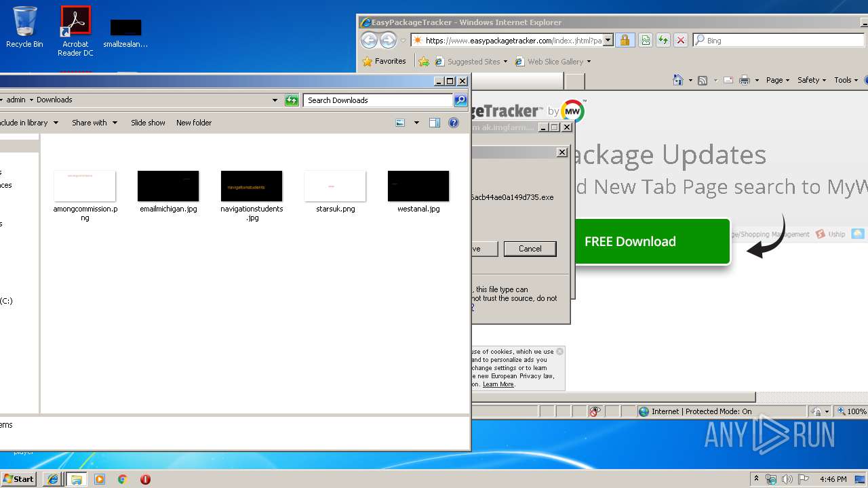
Task: Open the IE Page menu
Action: click(777, 80)
